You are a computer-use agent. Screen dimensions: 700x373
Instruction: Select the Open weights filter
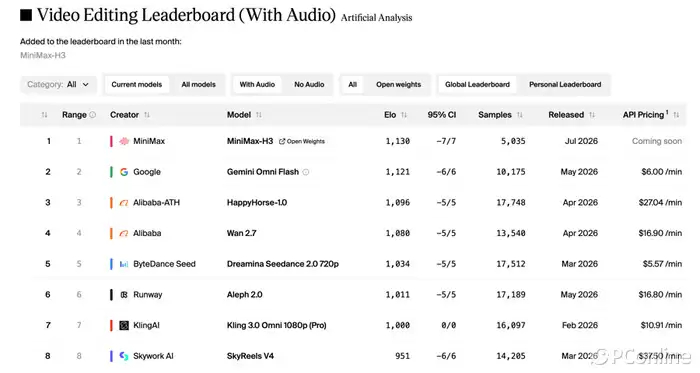pos(398,84)
